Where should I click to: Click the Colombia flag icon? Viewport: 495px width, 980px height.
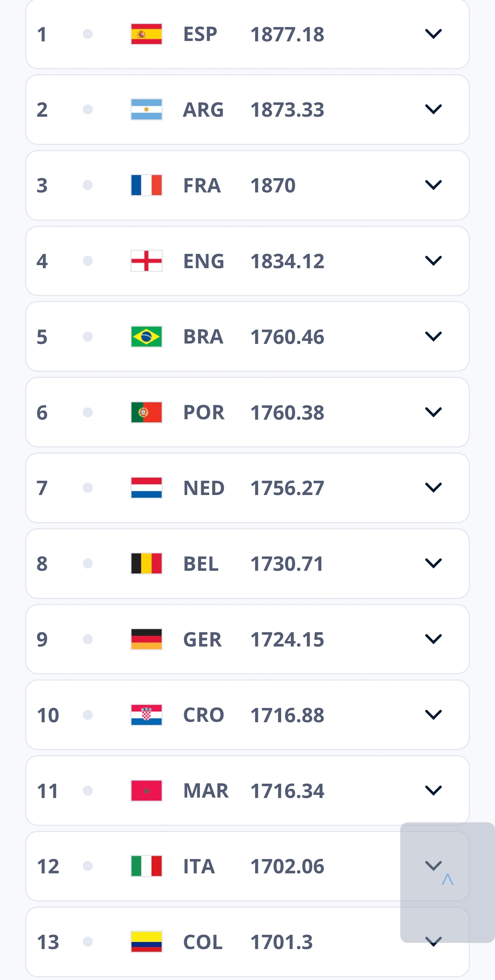tap(146, 941)
